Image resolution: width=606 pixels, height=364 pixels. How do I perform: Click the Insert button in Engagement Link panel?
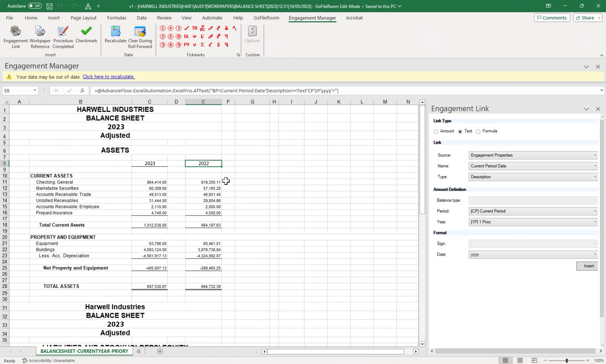588,266
